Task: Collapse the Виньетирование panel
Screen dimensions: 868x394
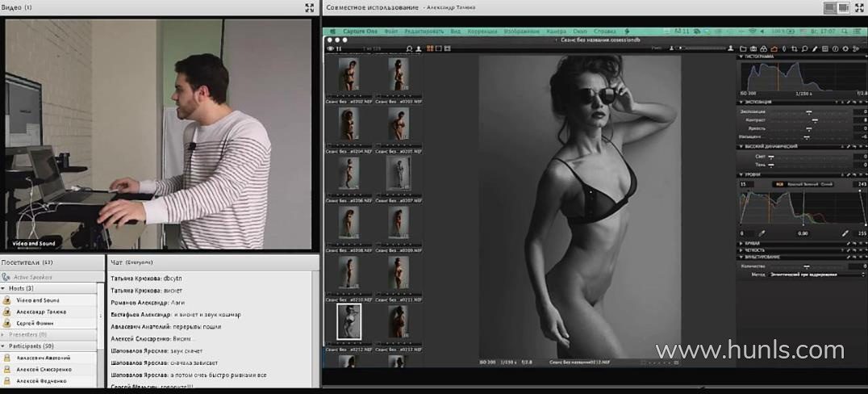Action: [741, 257]
